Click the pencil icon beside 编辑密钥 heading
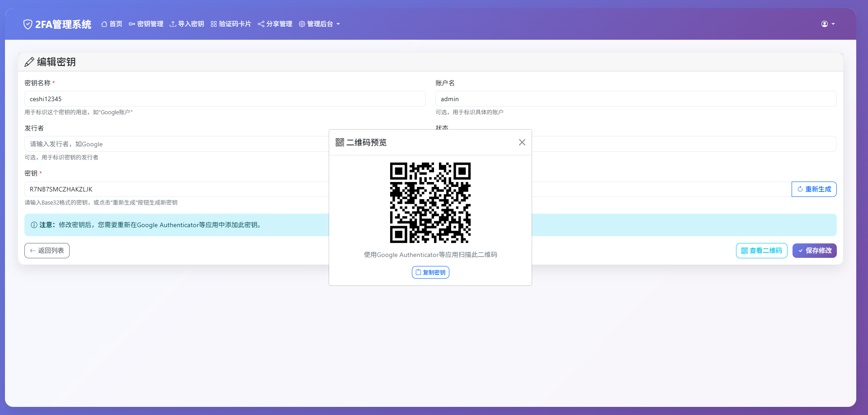Viewport: 868px width, 415px height. pyautogui.click(x=30, y=62)
